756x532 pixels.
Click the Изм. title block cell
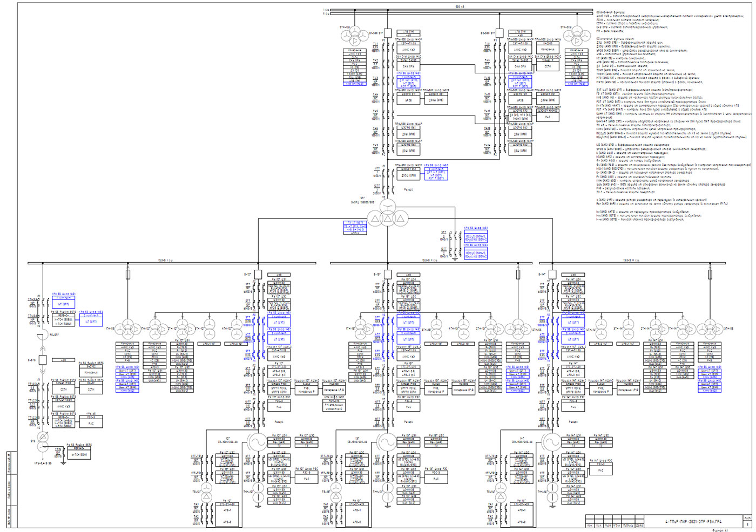[x=590, y=526]
